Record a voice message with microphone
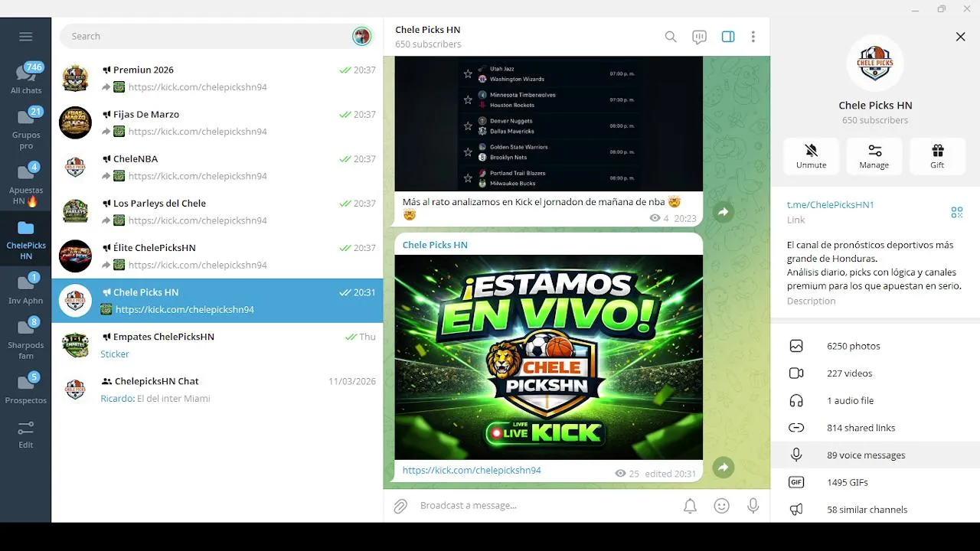 click(753, 506)
